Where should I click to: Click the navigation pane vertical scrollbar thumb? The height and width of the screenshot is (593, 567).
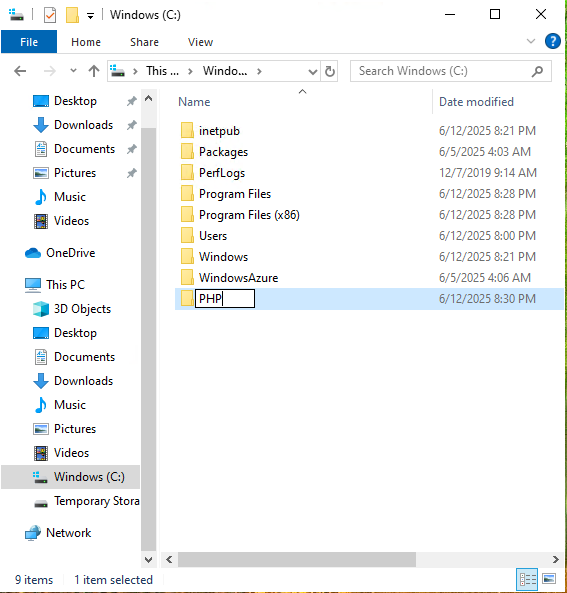coord(149,339)
